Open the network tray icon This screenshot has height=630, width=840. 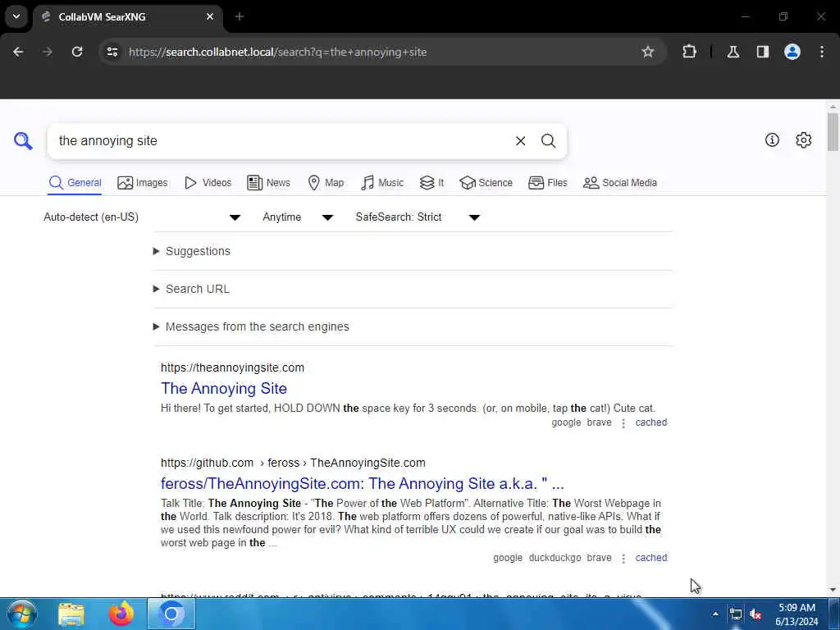736,614
